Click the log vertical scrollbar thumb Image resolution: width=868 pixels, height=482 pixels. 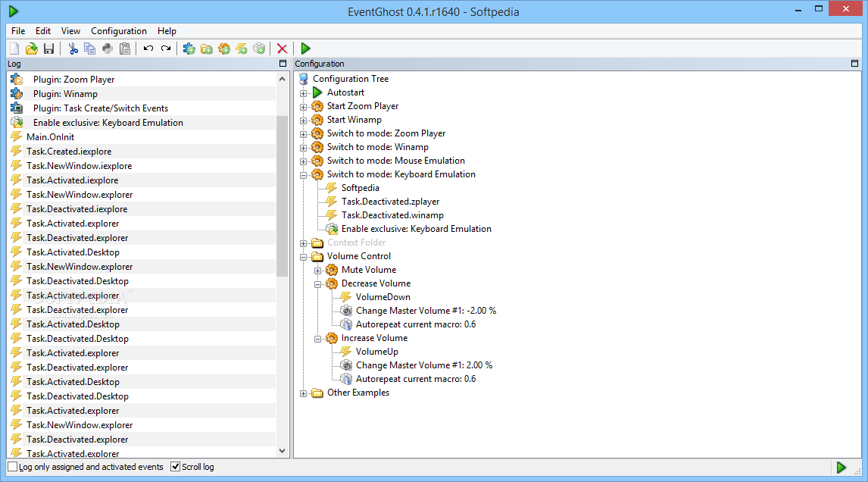click(283, 196)
